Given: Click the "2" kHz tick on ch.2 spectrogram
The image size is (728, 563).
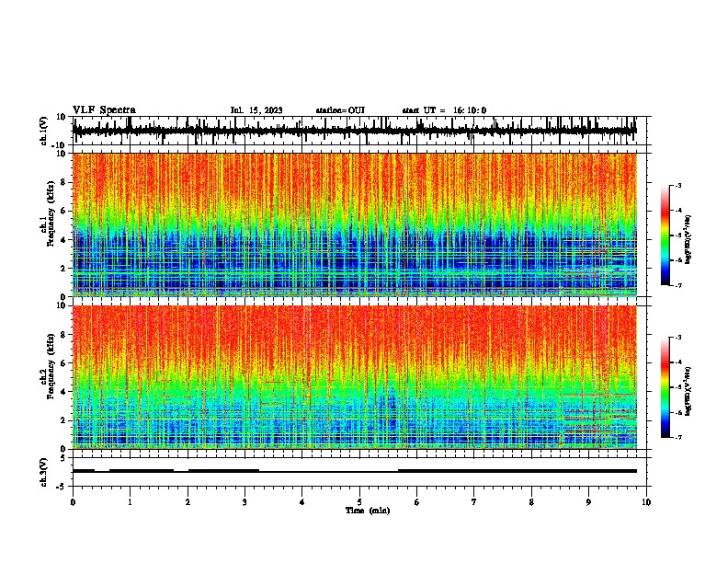Looking at the screenshot, I should point(63,420).
